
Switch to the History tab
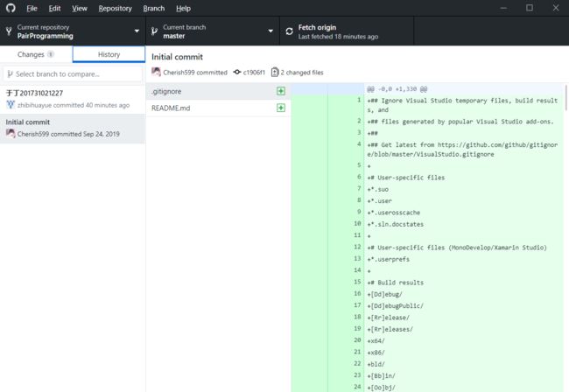point(109,54)
